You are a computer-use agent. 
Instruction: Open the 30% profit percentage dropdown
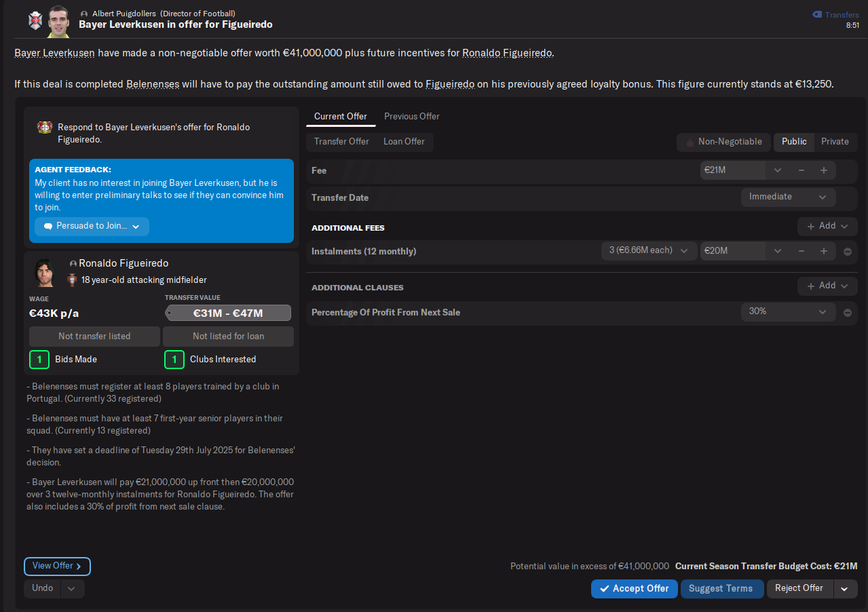pyautogui.click(x=788, y=311)
